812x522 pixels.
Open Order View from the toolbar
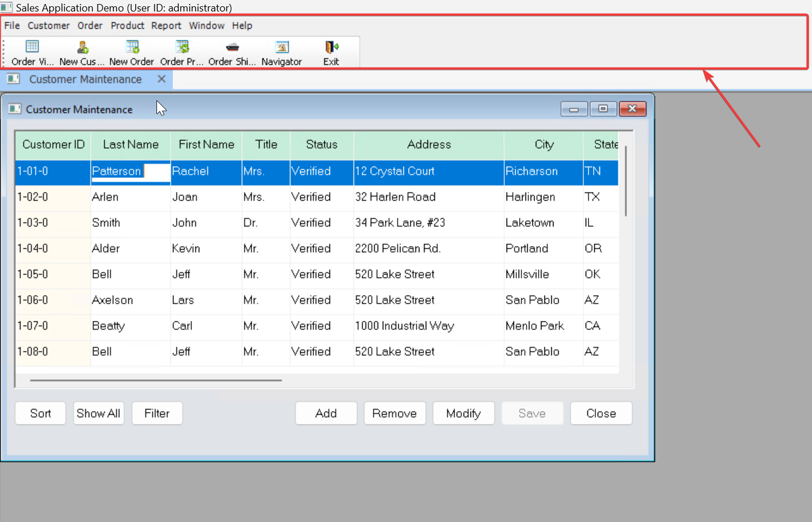click(x=32, y=53)
